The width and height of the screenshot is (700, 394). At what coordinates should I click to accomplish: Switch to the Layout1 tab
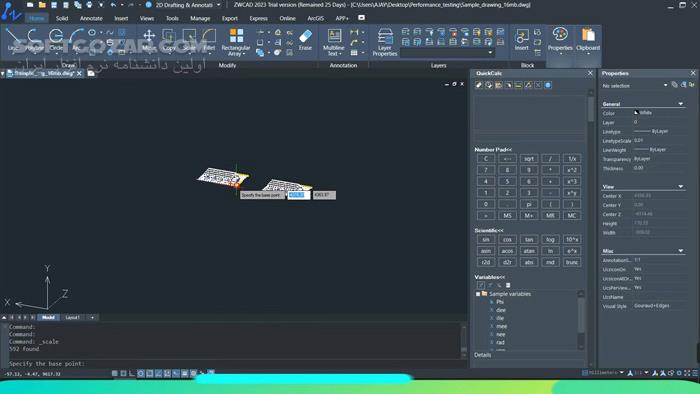coord(72,317)
